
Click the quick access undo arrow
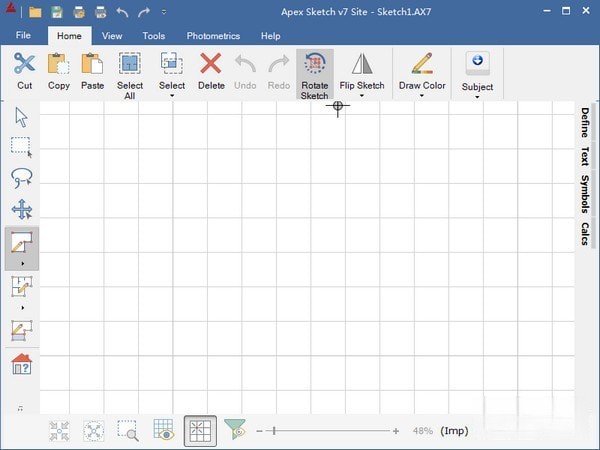pos(122,12)
